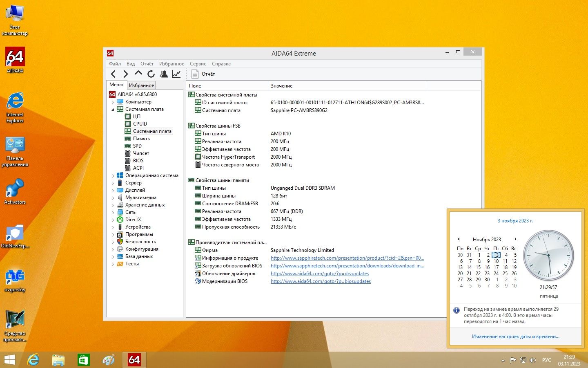The image size is (588, 368).
Task: Click the Поле column header
Action: (x=227, y=86)
